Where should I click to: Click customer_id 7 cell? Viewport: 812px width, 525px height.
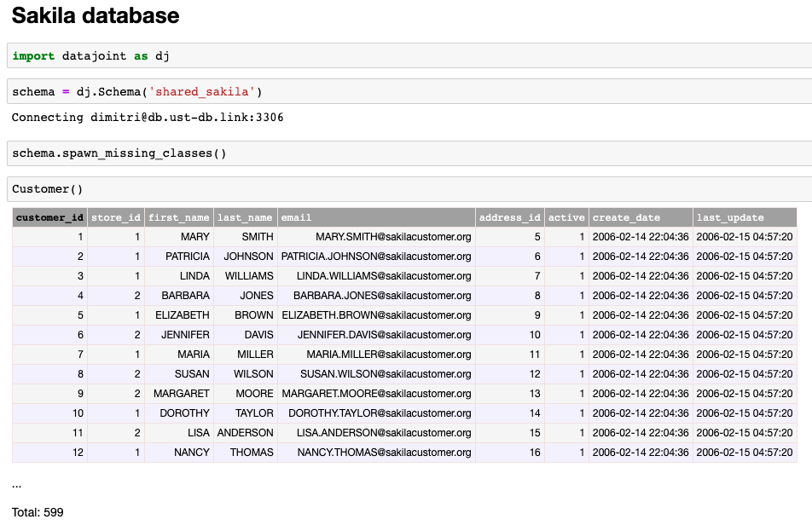tap(49, 355)
